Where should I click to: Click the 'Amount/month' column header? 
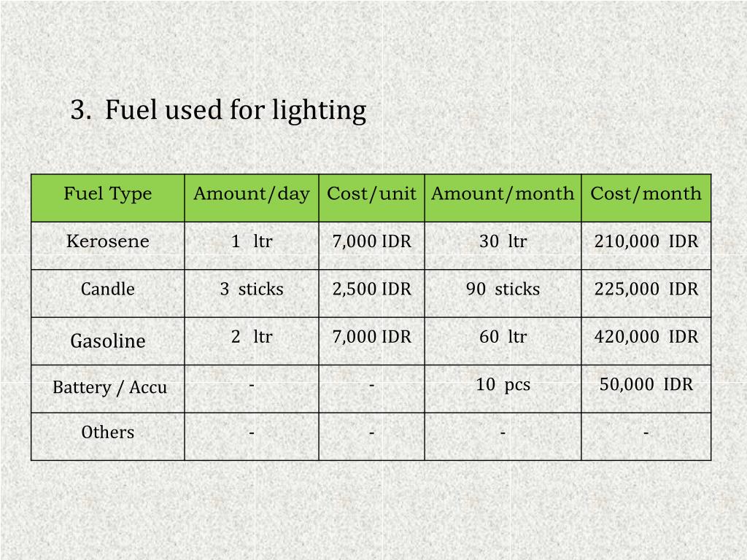click(x=503, y=198)
